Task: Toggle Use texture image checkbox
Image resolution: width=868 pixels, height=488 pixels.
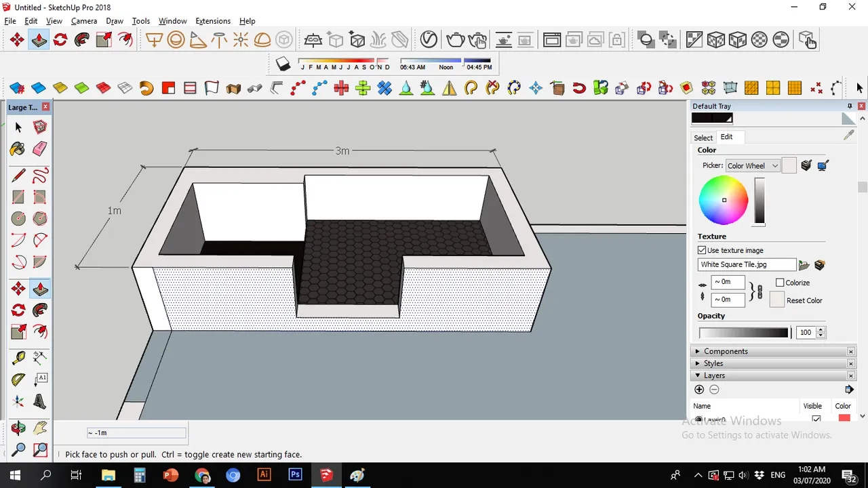Action: 702,250
